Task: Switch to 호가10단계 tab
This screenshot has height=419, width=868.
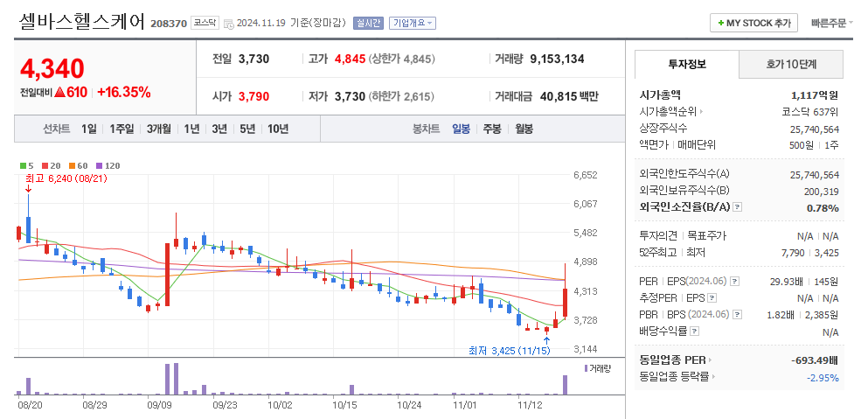Action: click(x=791, y=64)
